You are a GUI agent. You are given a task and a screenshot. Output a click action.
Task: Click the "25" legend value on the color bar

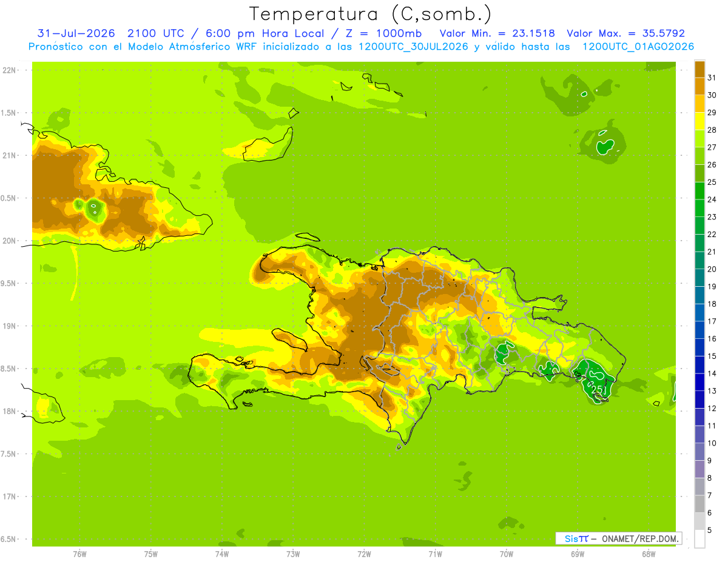pos(712,182)
